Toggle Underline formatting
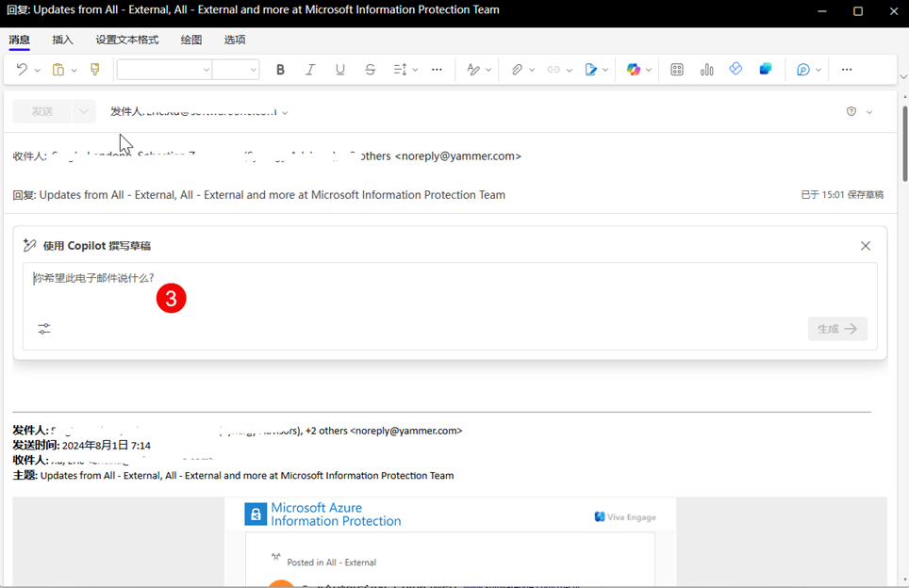909x588 pixels. point(340,70)
